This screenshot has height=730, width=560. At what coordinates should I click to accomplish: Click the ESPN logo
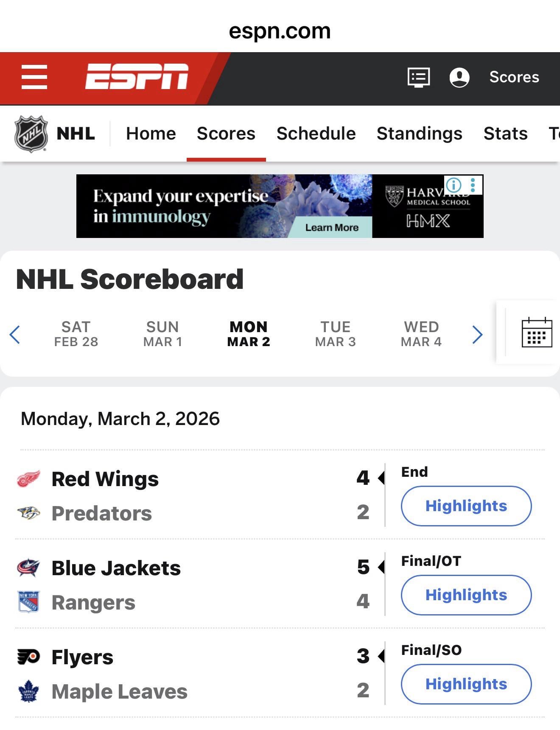point(137,77)
